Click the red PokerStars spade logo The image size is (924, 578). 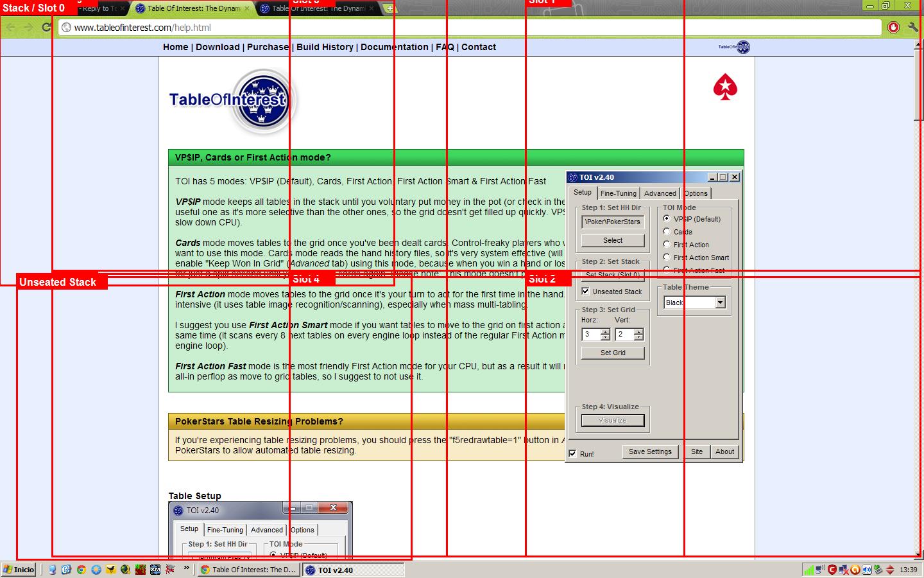click(x=725, y=87)
